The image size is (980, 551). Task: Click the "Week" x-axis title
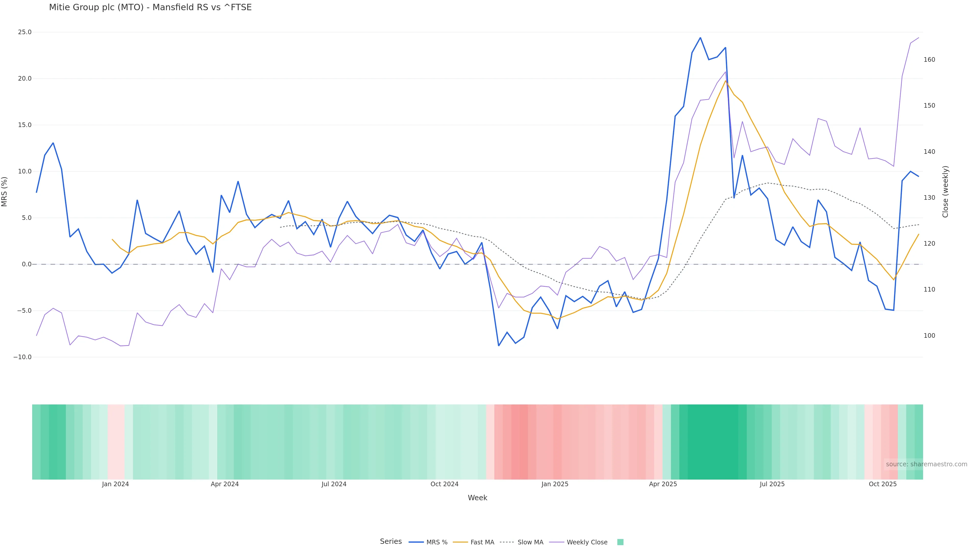[x=477, y=498]
